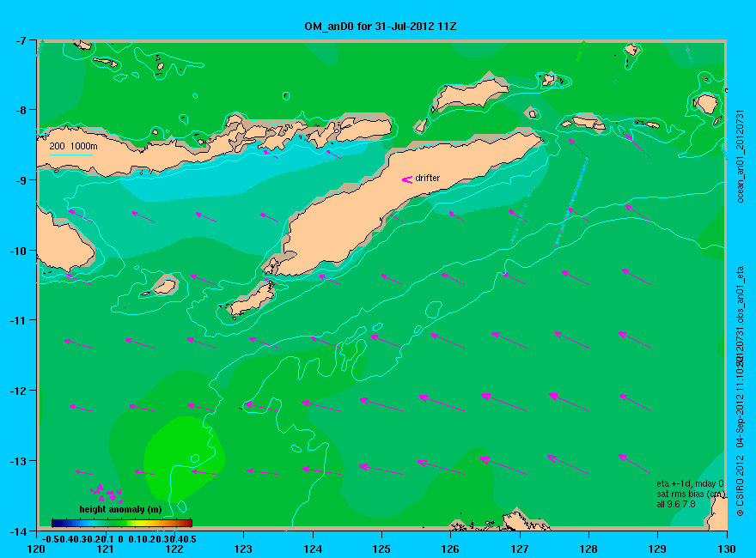The height and width of the screenshot is (558, 756).
Task: Click longitude axis label "127"
Action: tap(520, 549)
